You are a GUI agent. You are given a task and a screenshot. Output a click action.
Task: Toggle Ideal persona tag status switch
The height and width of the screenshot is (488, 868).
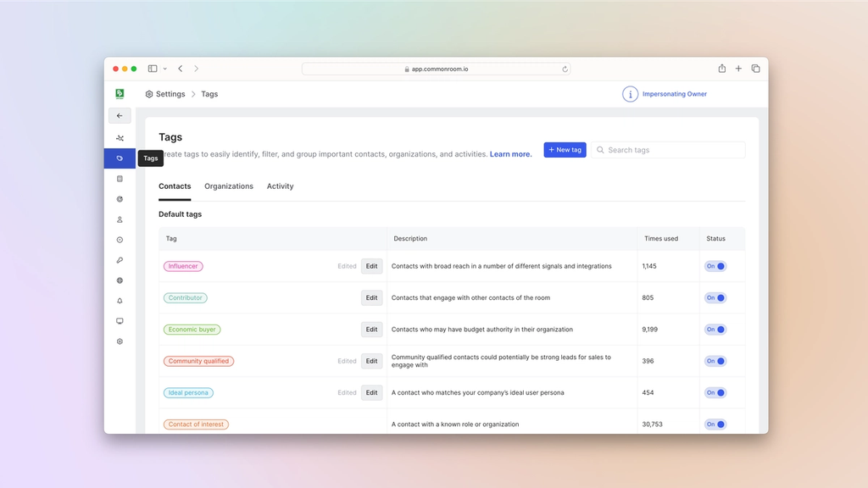(715, 393)
